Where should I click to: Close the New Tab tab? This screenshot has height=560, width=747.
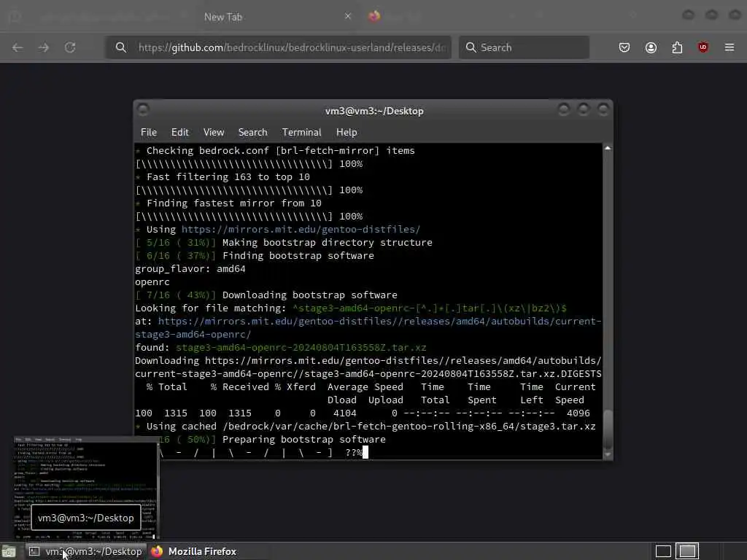[x=348, y=16]
